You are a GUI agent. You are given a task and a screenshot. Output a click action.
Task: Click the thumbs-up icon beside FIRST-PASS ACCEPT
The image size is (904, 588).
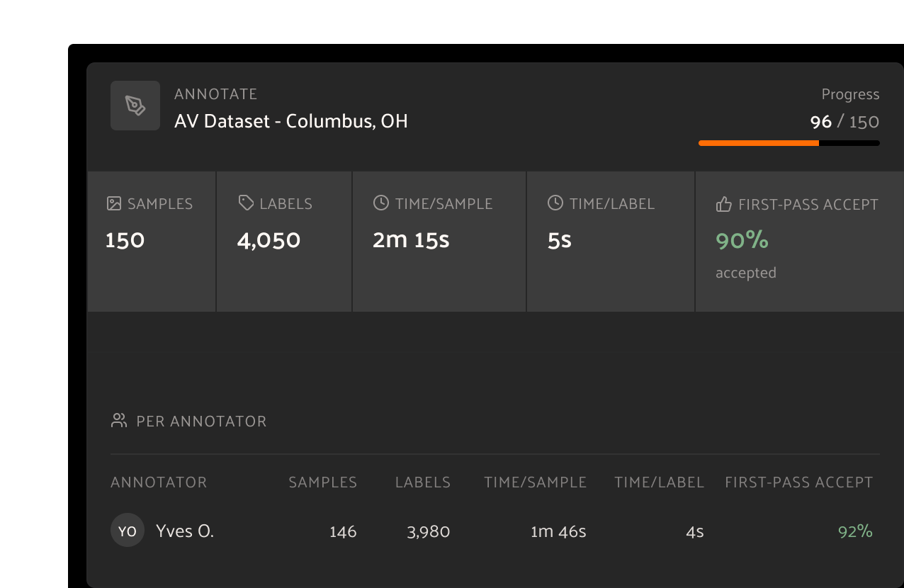tap(723, 205)
